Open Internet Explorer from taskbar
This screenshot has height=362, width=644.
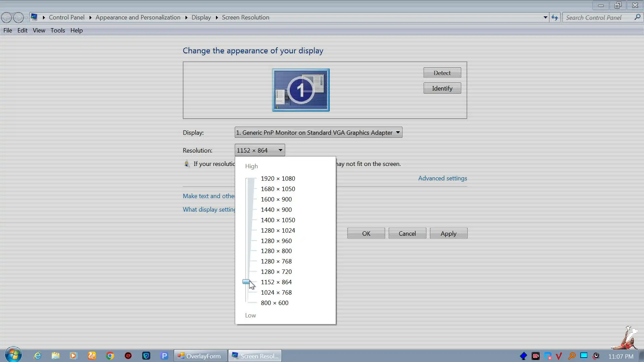pos(37,356)
